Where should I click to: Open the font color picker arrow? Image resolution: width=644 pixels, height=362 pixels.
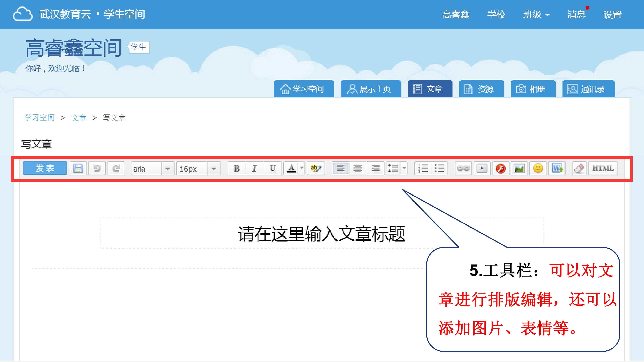(x=302, y=168)
